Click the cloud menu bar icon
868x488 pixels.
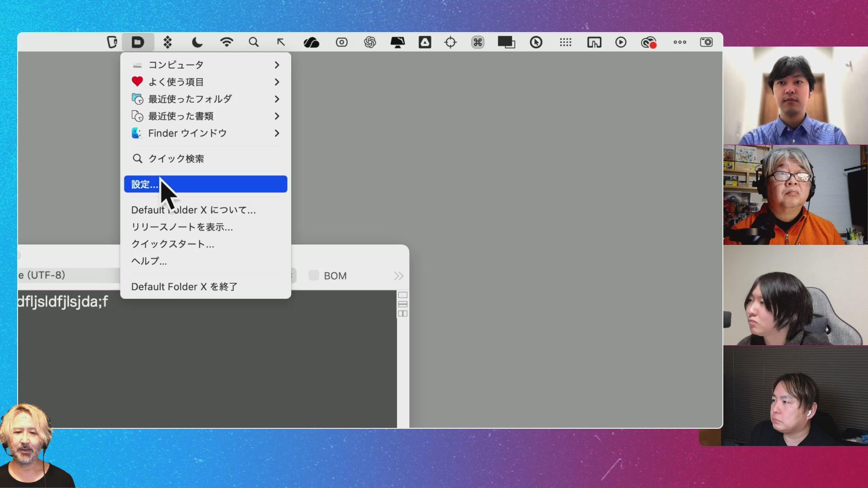pos(311,42)
